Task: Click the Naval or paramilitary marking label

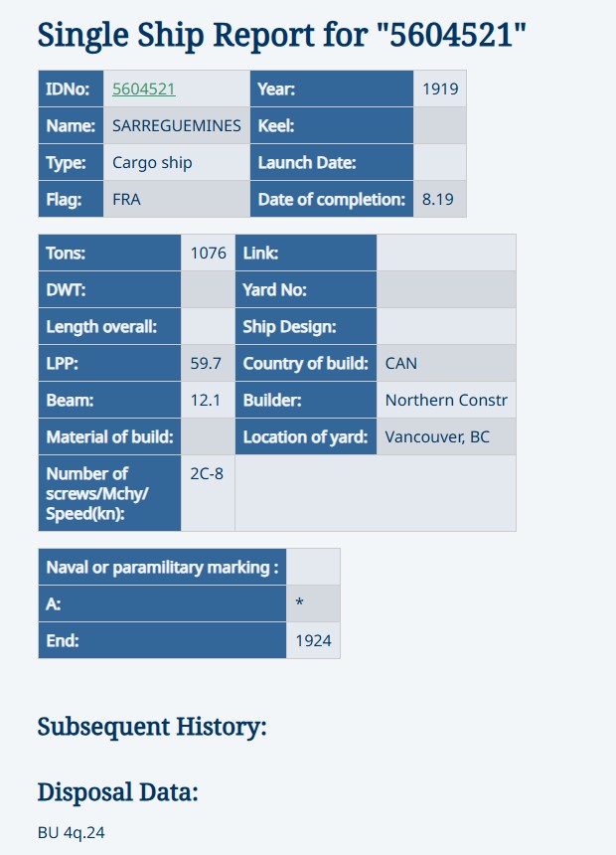Action: tap(162, 568)
